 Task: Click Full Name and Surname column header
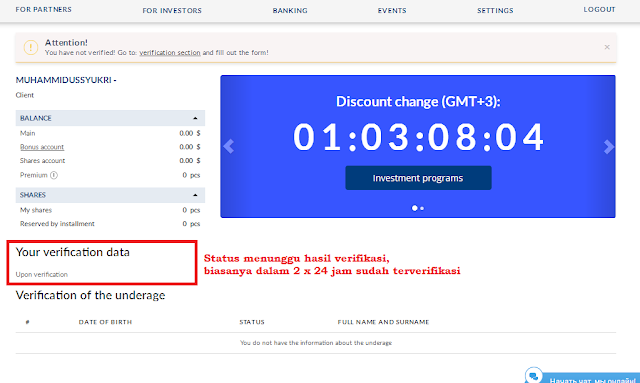pyautogui.click(x=383, y=322)
